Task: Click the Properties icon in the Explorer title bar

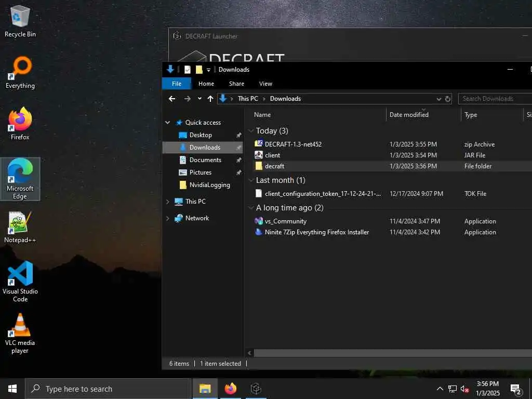Action: [187, 70]
